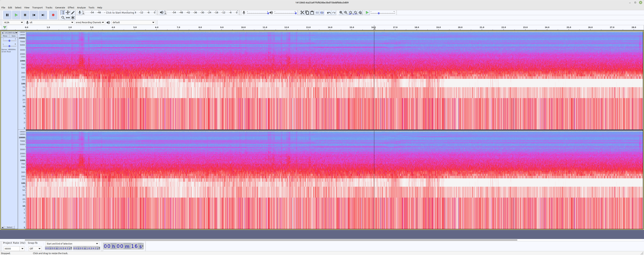Click the selection start time field
Viewport: 644px width, 255px height.
(x=59, y=248)
